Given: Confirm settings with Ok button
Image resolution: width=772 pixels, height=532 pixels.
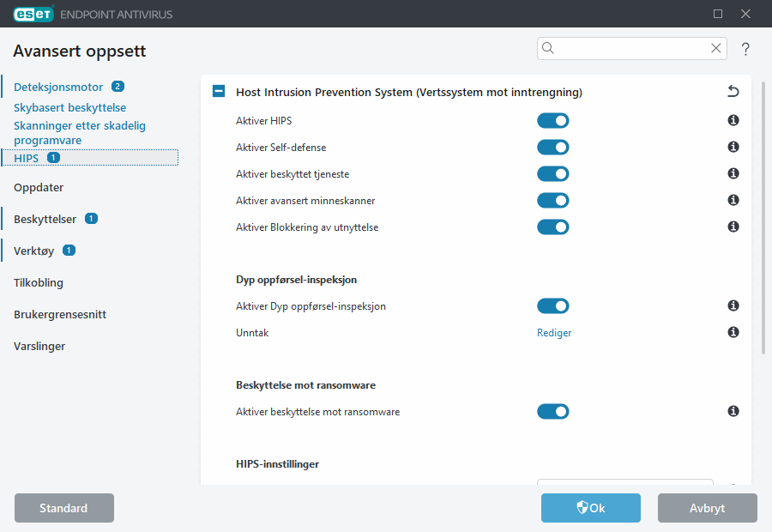Looking at the screenshot, I should pyautogui.click(x=591, y=508).
